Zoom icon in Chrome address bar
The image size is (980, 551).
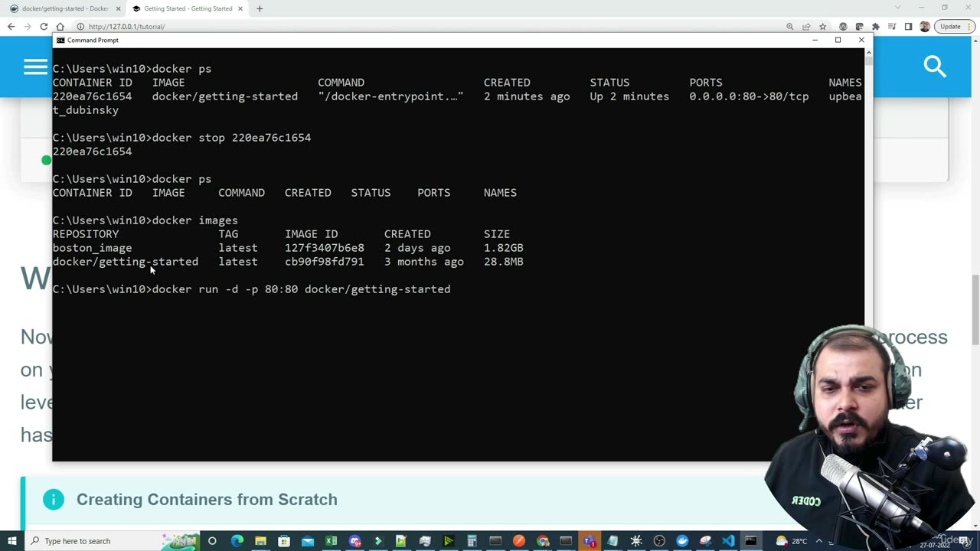[789, 26]
